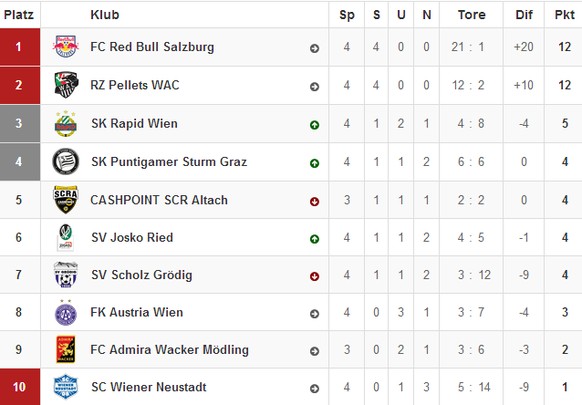Click the Sturm Graz round badge
The image size is (582, 405).
tap(66, 161)
